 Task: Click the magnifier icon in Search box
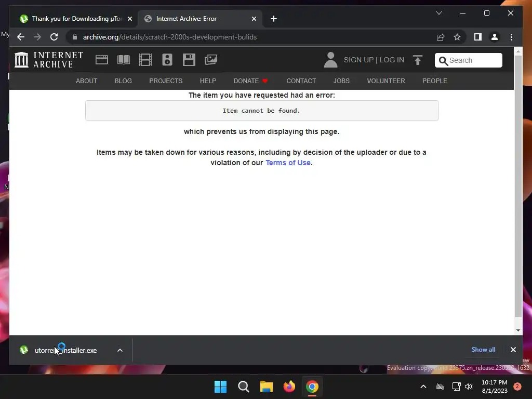click(x=443, y=61)
